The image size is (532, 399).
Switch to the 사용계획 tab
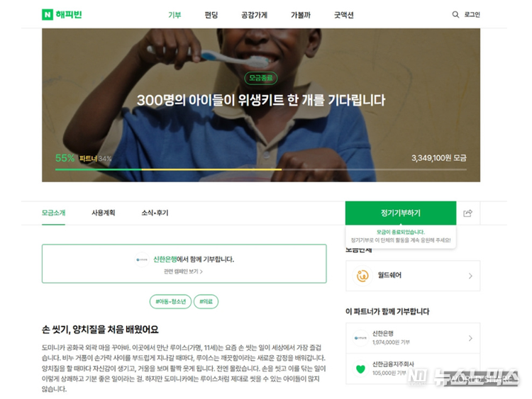pyautogui.click(x=103, y=213)
